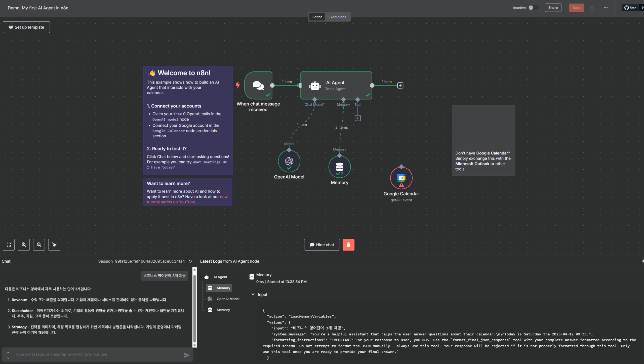Open the three-dot workflow menu

point(606,8)
